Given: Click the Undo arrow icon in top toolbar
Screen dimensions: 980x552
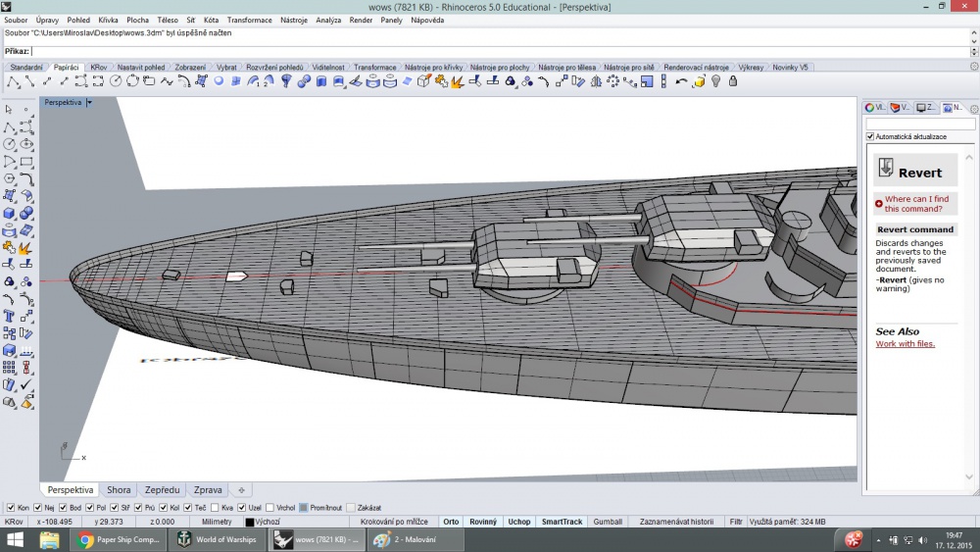Looking at the screenshot, I should (x=681, y=81).
